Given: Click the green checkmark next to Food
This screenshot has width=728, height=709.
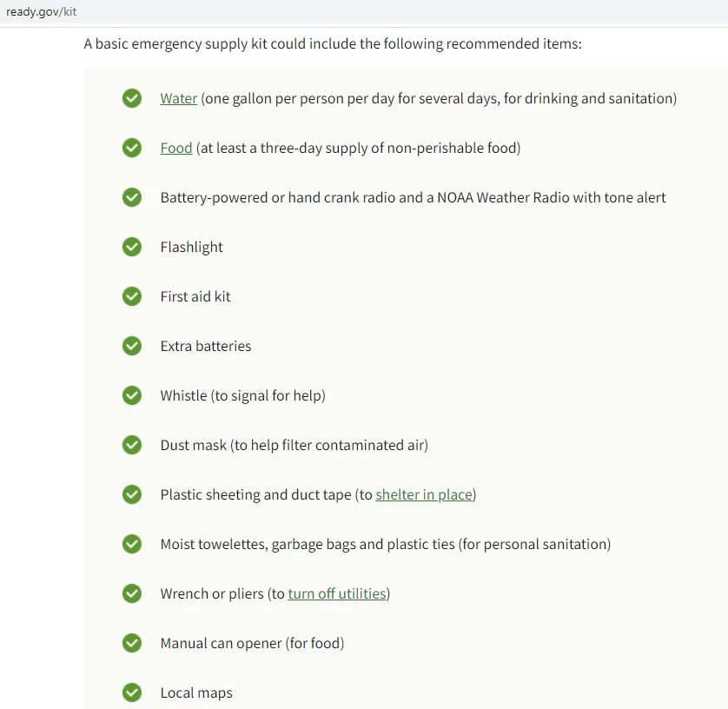Looking at the screenshot, I should pyautogui.click(x=132, y=148).
